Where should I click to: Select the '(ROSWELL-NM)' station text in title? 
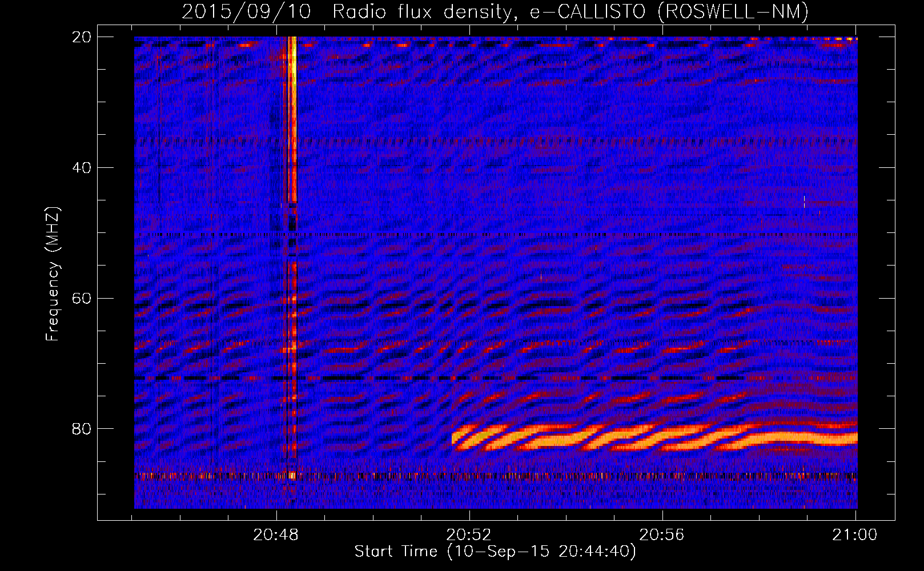tap(733, 12)
